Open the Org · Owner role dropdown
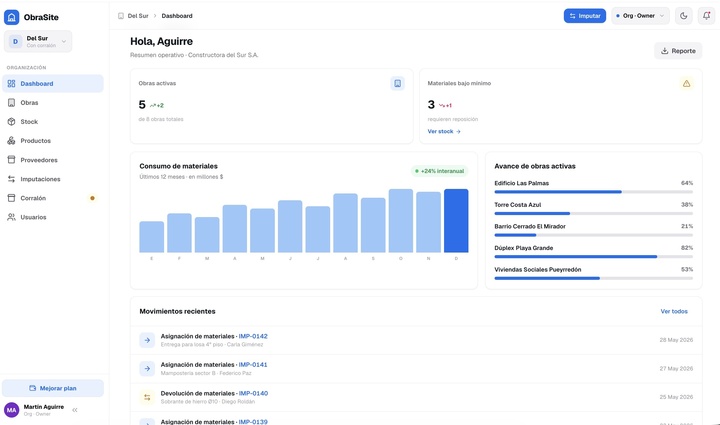 click(640, 16)
